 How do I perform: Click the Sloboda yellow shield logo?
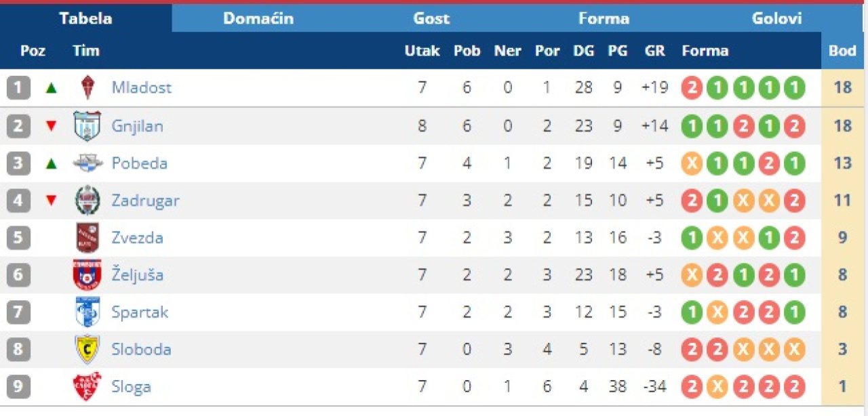[x=87, y=350]
